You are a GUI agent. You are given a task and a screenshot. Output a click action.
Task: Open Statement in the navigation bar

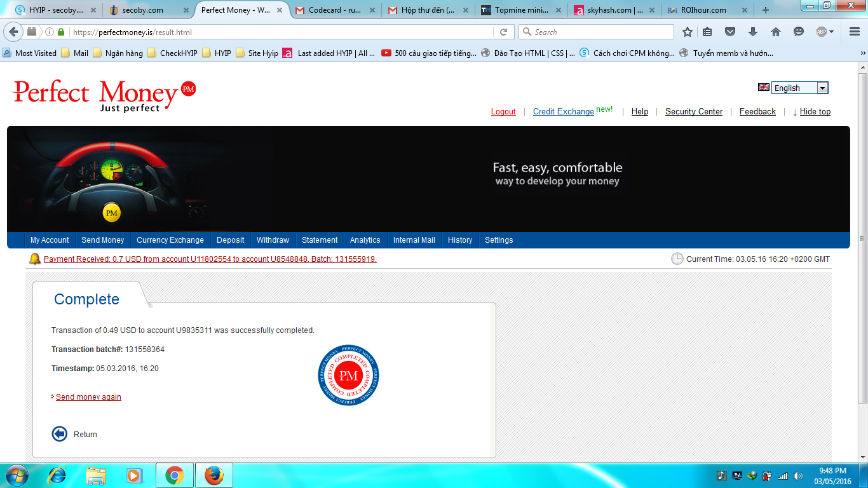click(x=320, y=240)
